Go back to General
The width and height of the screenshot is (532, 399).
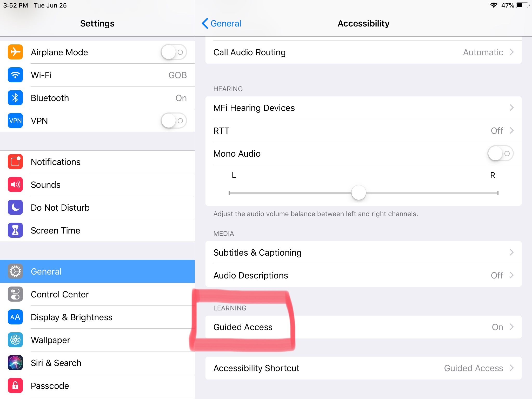click(222, 23)
